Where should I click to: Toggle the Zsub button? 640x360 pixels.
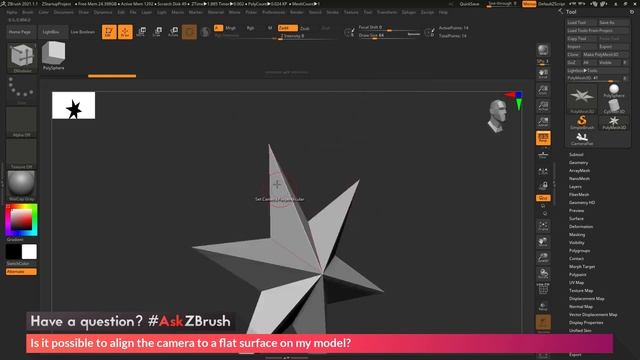tap(305, 28)
